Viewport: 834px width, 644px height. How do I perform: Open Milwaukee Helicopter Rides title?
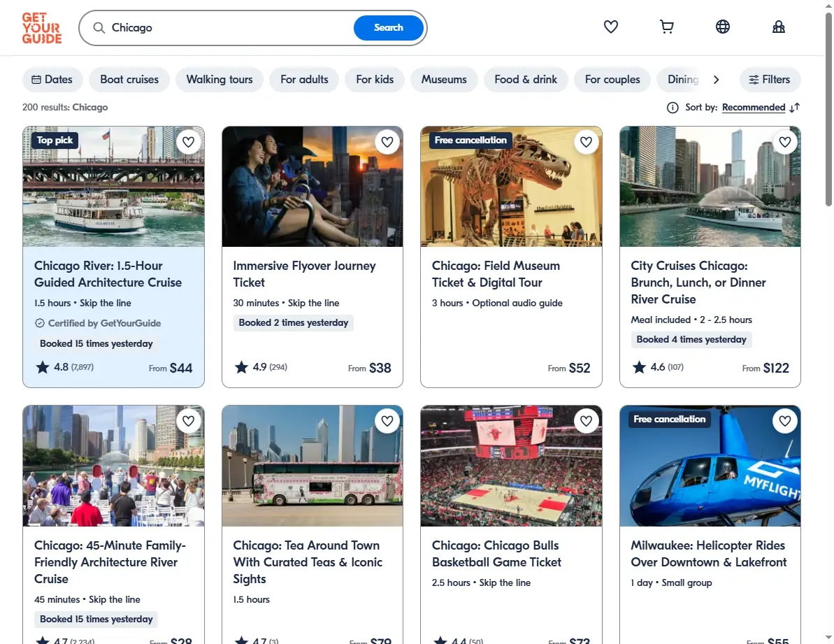pos(708,554)
